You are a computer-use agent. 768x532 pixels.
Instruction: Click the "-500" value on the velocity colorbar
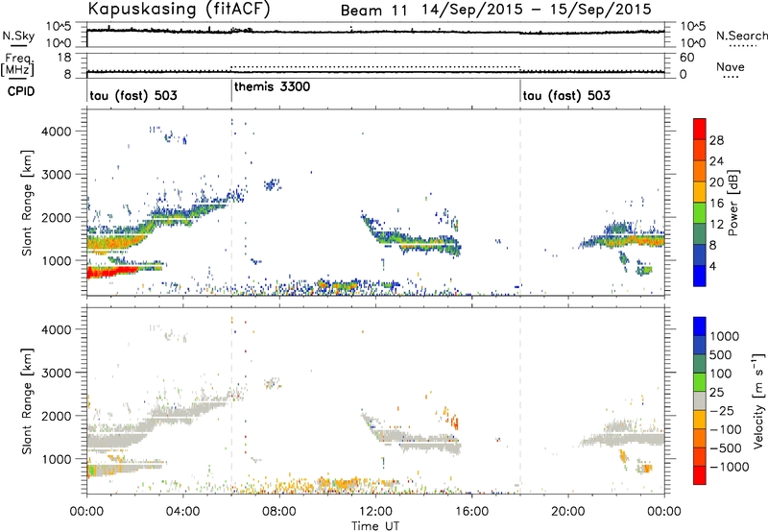point(725,448)
